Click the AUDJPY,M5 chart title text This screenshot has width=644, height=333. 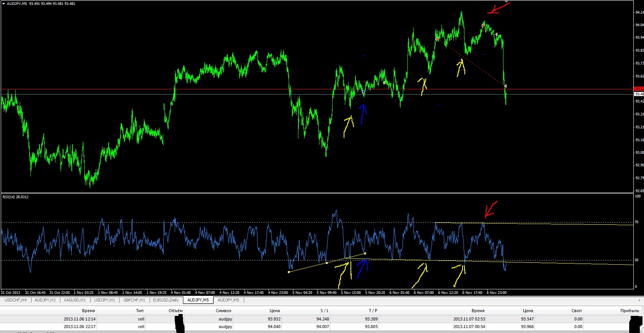(17, 3)
